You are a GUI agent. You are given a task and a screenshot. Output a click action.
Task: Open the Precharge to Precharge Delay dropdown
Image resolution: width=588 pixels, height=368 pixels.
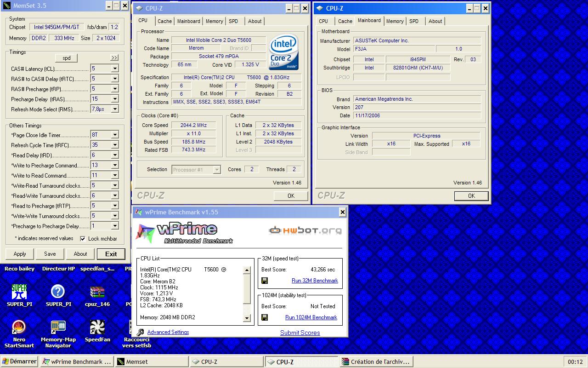115,226
